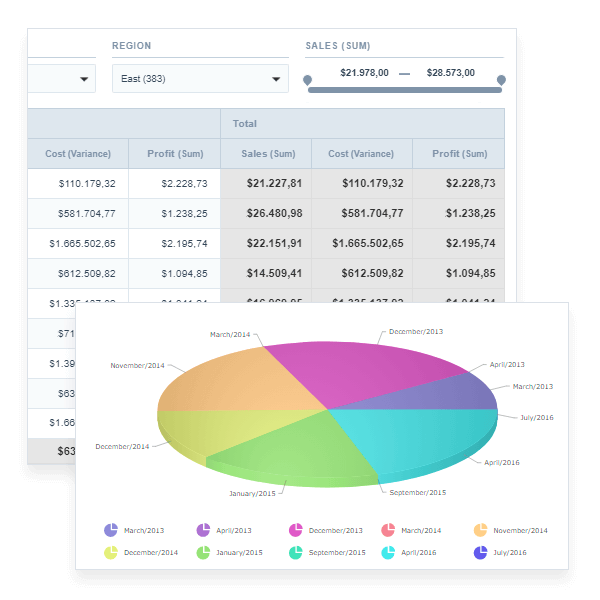Viewport: 600px width, 600px height.
Task: Click the September/2015 label below pie
Action: [x=417, y=492]
